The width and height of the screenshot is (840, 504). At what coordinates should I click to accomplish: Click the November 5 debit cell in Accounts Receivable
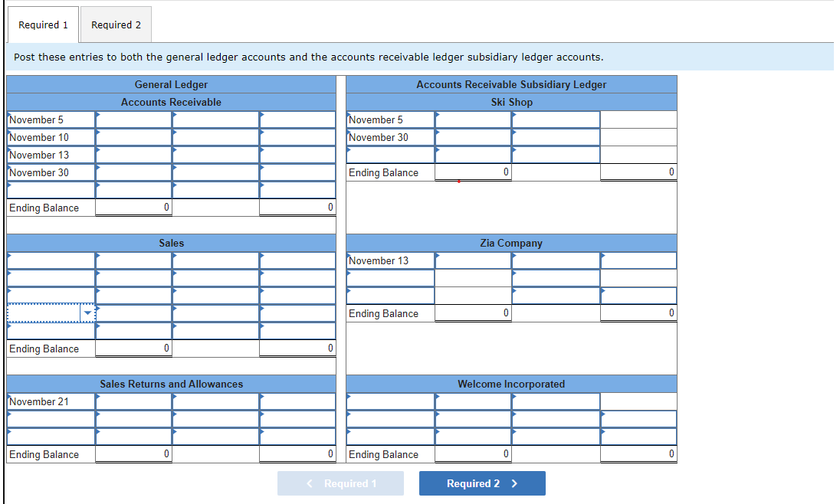[x=133, y=119]
